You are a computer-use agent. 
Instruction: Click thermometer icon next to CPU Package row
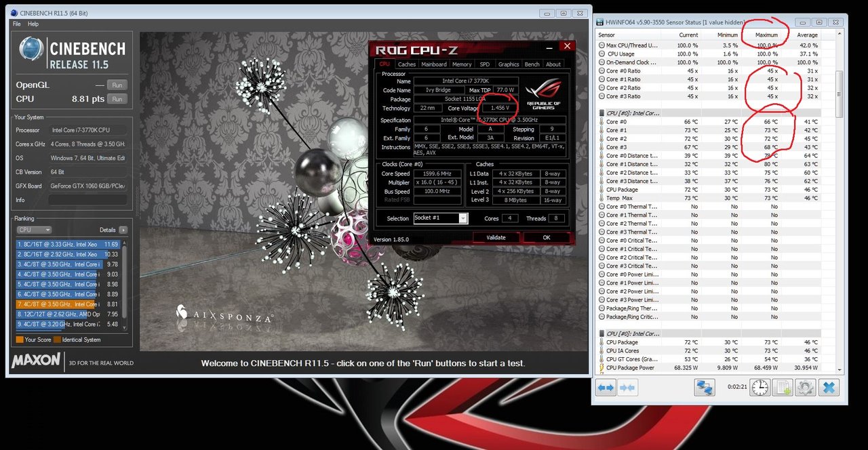(x=601, y=190)
